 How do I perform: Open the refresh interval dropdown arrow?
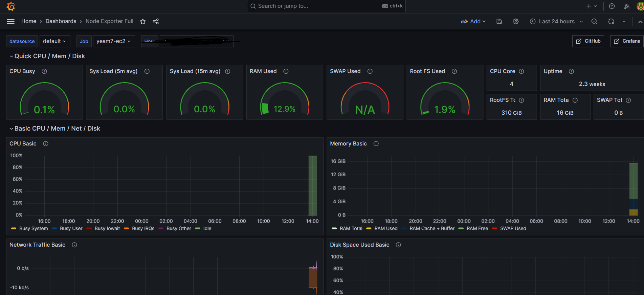[x=624, y=21]
